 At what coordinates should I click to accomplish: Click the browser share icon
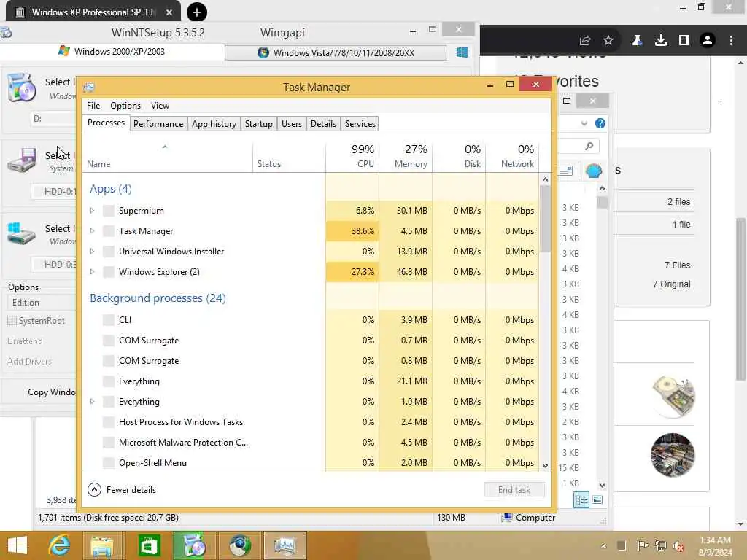(x=585, y=41)
